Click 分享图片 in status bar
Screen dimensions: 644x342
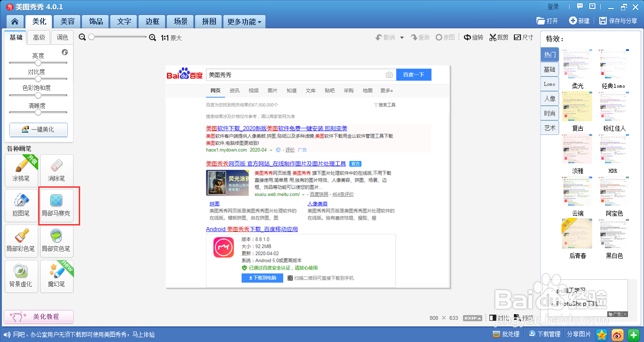pos(578,334)
